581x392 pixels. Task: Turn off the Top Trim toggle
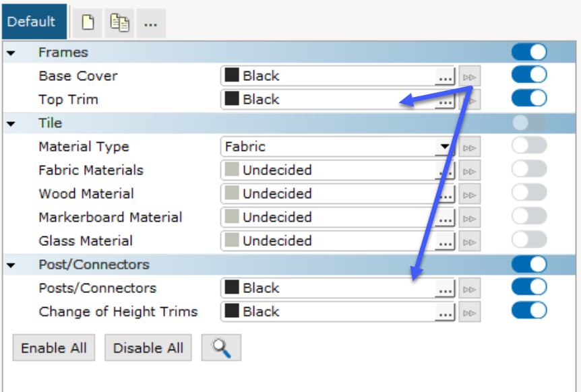coord(528,98)
